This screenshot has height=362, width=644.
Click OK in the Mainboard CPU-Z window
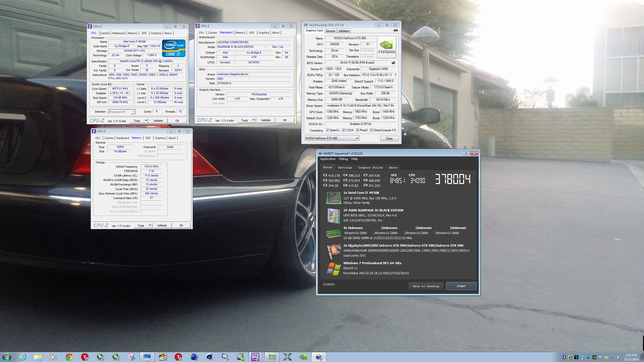point(285,120)
